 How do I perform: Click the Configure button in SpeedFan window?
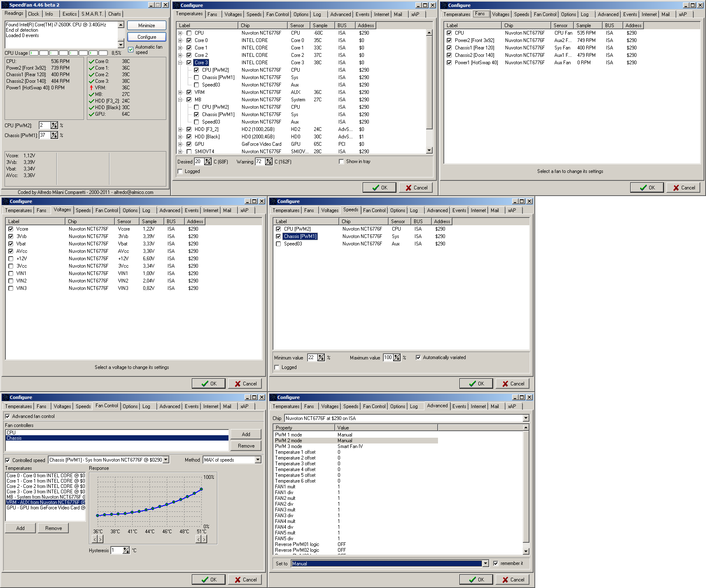pyautogui.click(x=147, y=37)
